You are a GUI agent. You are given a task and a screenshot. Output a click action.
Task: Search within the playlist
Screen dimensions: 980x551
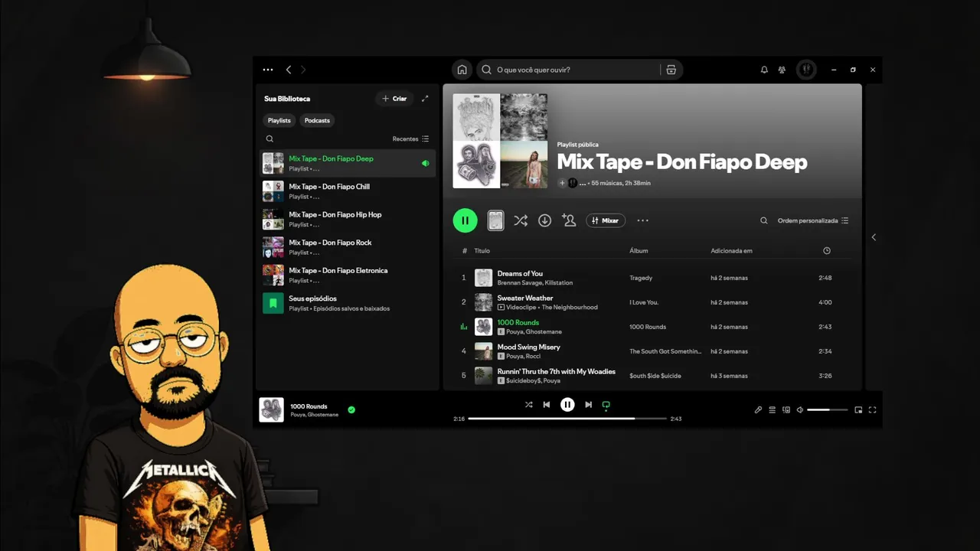coord(763,220)
